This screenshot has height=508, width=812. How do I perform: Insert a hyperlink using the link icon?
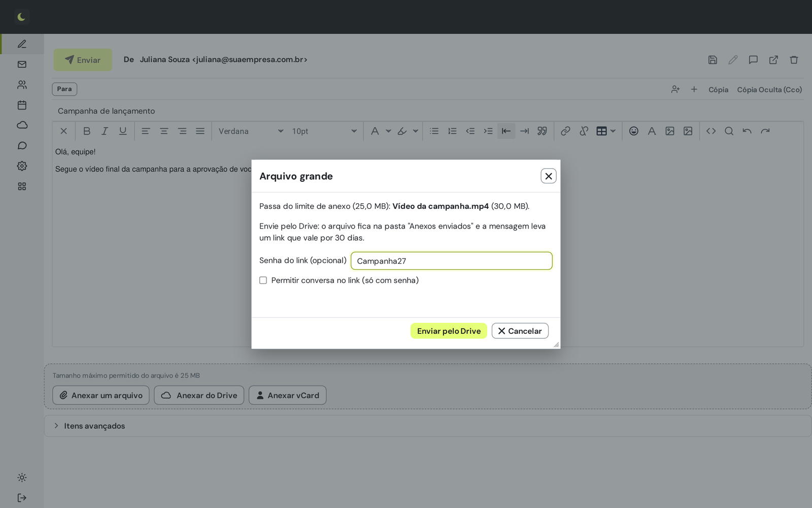click(565, 131)
